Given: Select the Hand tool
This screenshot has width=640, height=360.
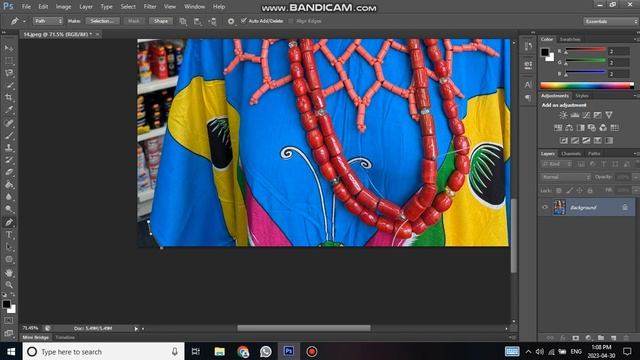Looking at the screenshot, I should [x=9, y=273].
